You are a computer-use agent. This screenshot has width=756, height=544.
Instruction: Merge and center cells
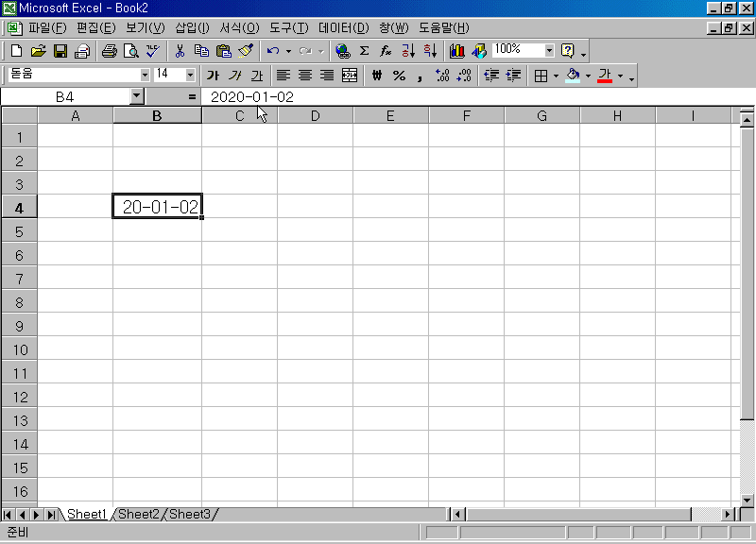349,76
